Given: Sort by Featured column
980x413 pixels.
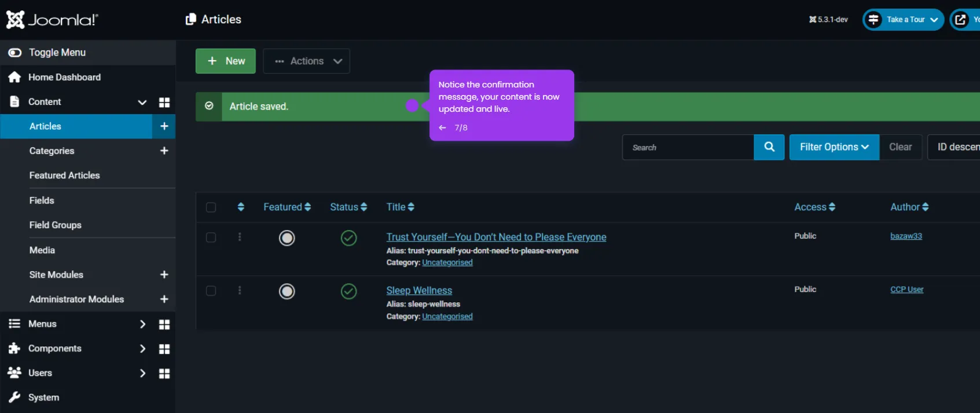Looking at the screenshot, I should click(x=287, y=207).
